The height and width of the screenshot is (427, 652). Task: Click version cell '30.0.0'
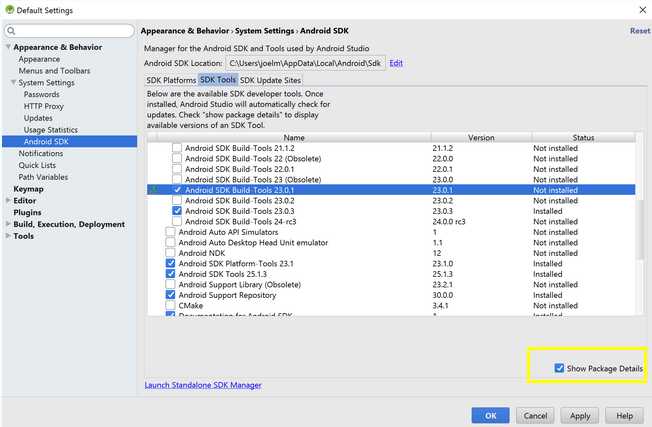pos(442,295)
